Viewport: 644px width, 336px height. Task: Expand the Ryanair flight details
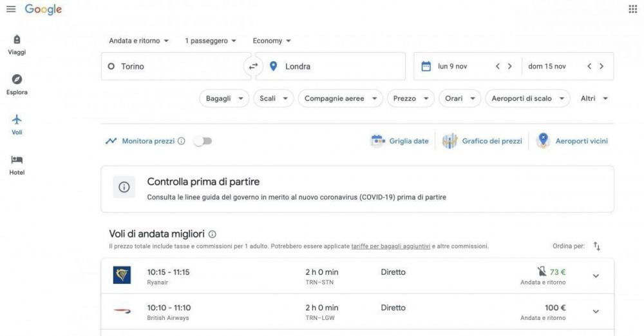(x=596, y=276)
